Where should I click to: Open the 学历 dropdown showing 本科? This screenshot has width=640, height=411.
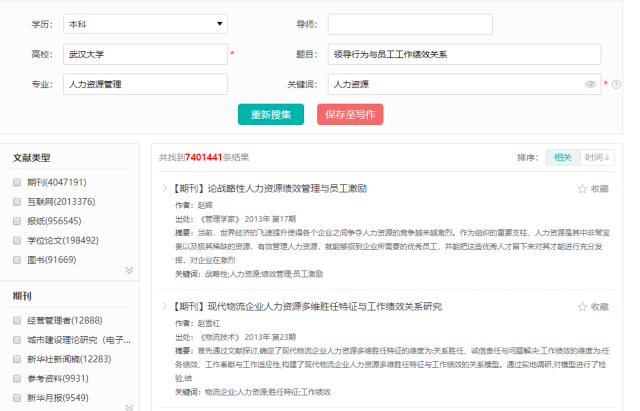click(145, 24)
